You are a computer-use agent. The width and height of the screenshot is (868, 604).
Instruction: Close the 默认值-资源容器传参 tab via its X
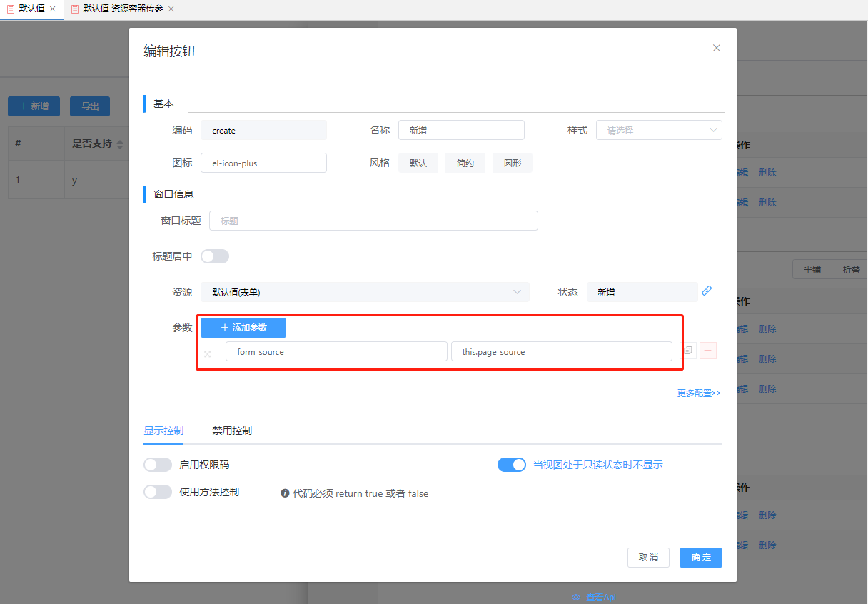(x=171, y=9)
